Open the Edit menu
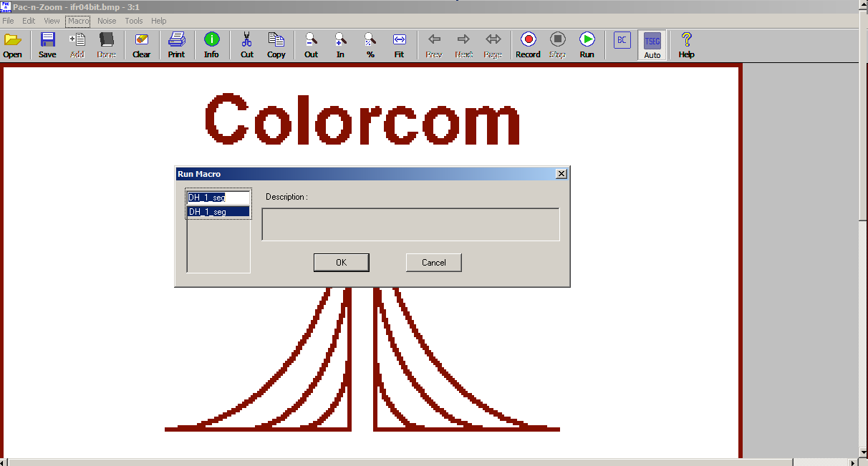868x466 pixels. point(29,21)
